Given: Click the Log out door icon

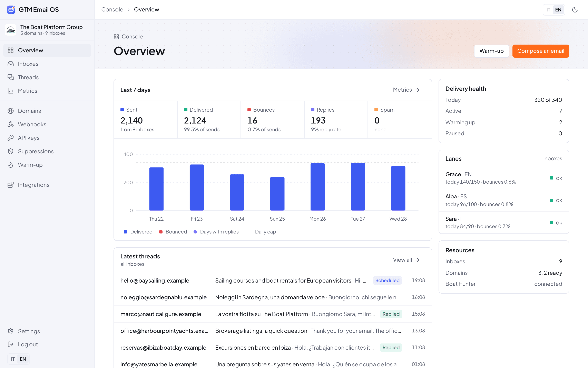Looking at the screenshot, I should pos(10,344).
